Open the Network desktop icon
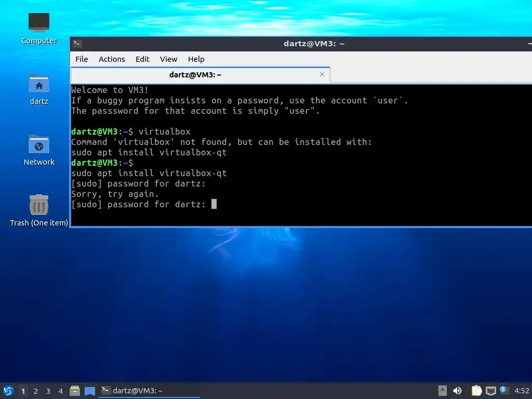 click(38, 150)
